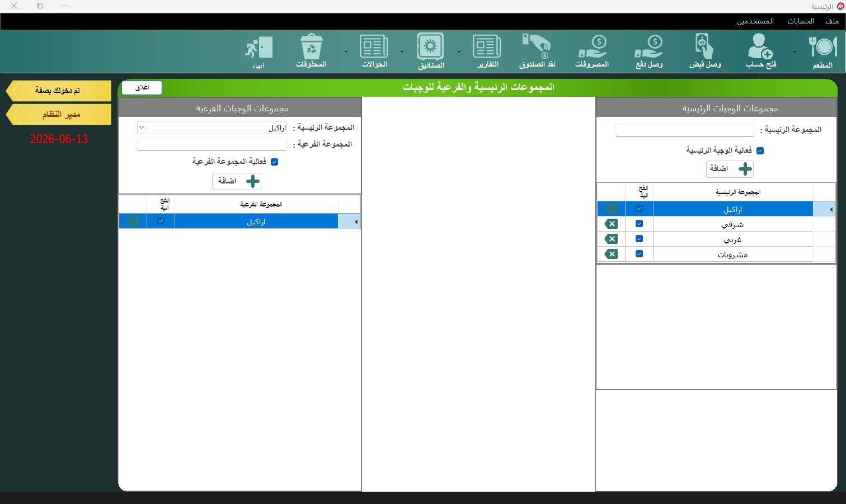Click المجموعة الرئيسية main table column header
The width and height of the screenshot is (846, 504).
click(x=733, y=192)
